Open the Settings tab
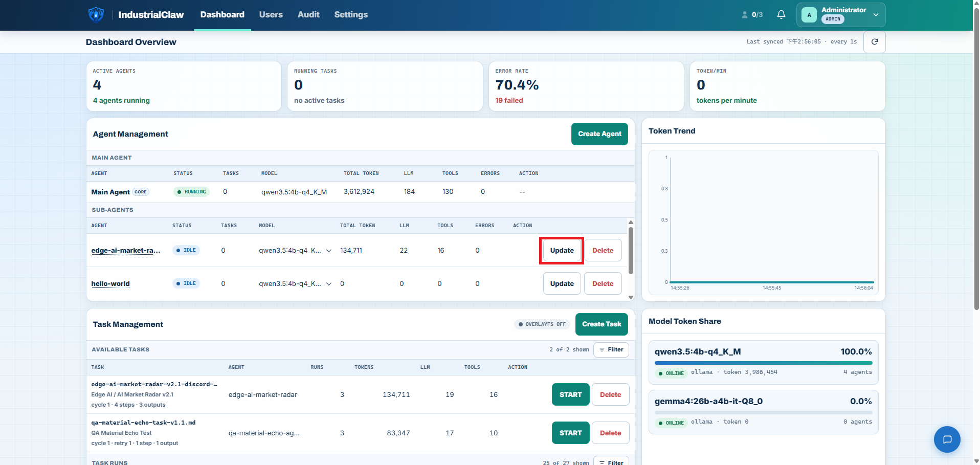 (x=351, y=15)
